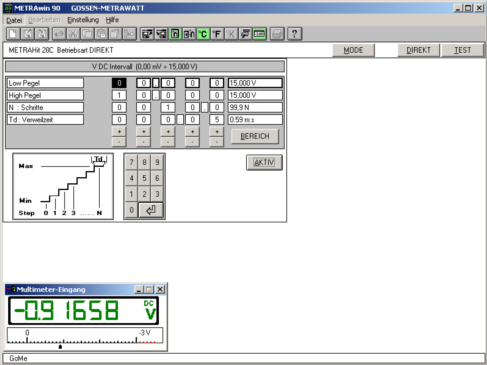Increment first digit column with plus button

(x=119, y=132)
